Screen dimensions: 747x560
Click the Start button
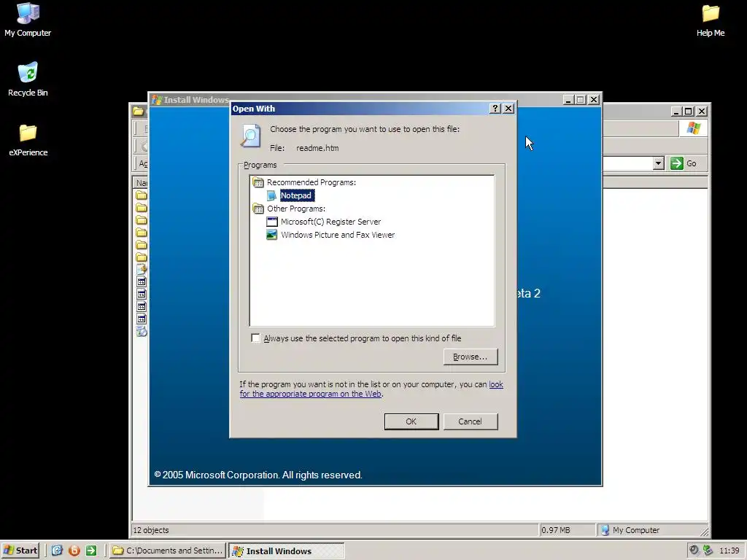(x=20, y=551)
